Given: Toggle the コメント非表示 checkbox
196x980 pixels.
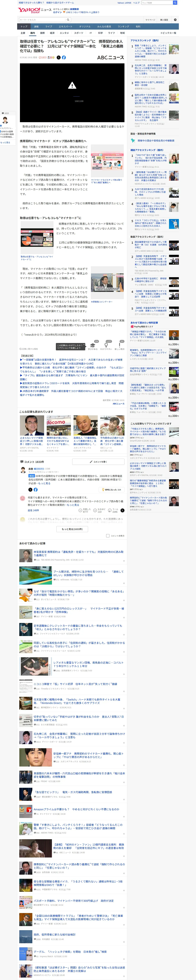Looking at the screenshot, I should 108,536.
